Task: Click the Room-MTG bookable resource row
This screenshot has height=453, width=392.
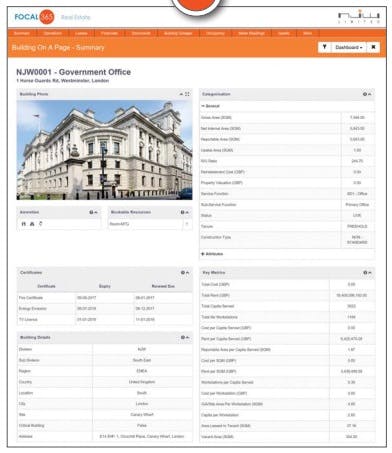Action: click(x=149, y=224)
